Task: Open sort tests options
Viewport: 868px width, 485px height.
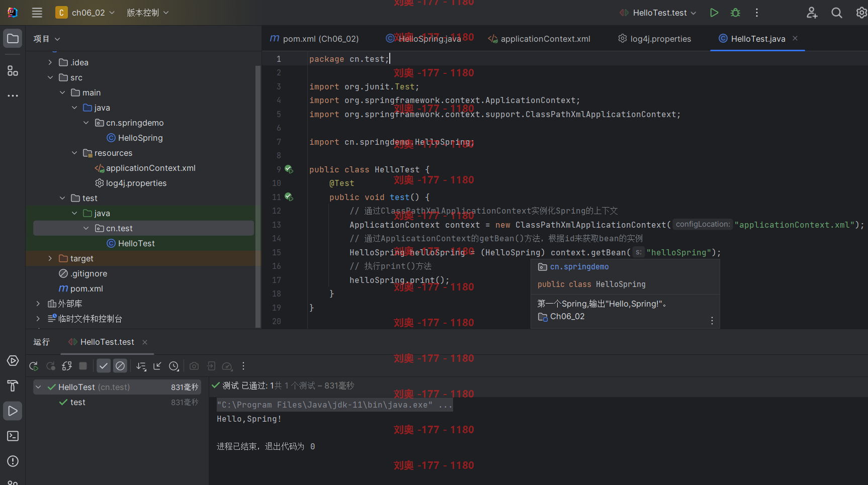Action: pyautogui.click(x=141, y=366)
